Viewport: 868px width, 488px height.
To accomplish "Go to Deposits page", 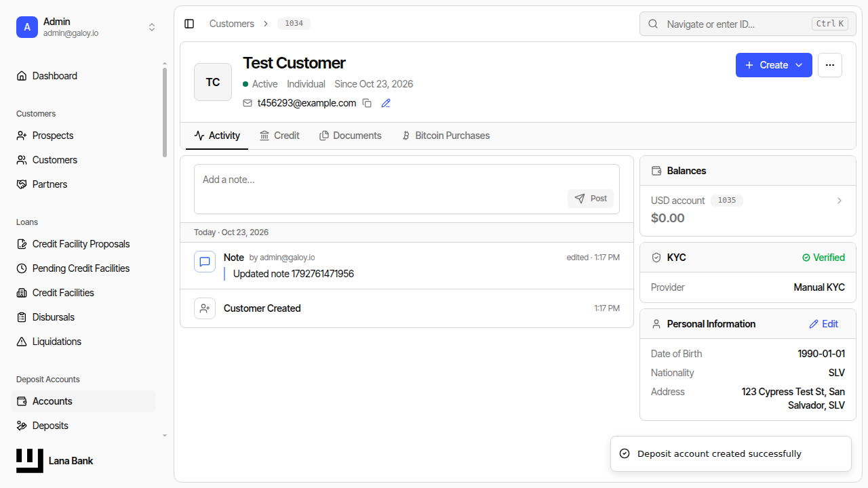I will click(83, 426).
